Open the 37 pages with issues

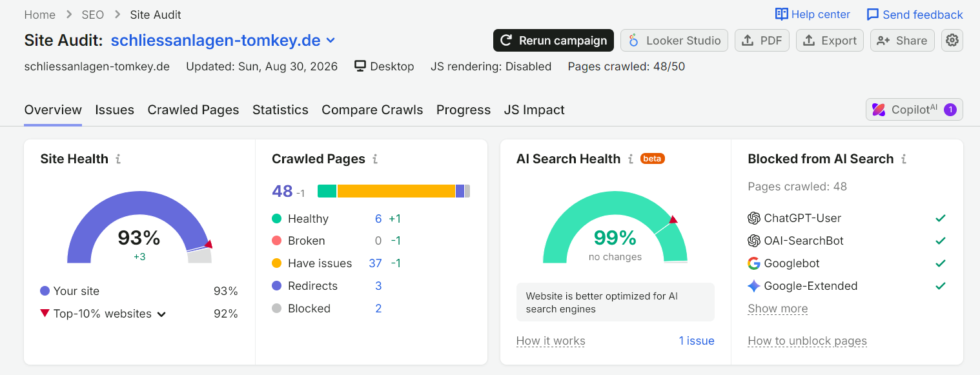click(x=375, y=263)
